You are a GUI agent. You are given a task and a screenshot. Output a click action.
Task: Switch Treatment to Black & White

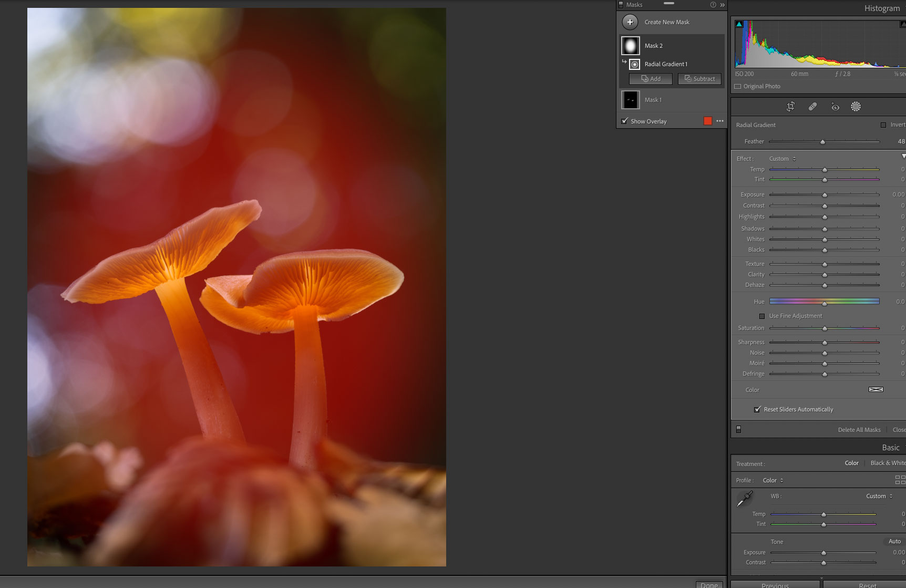point(888,463)
